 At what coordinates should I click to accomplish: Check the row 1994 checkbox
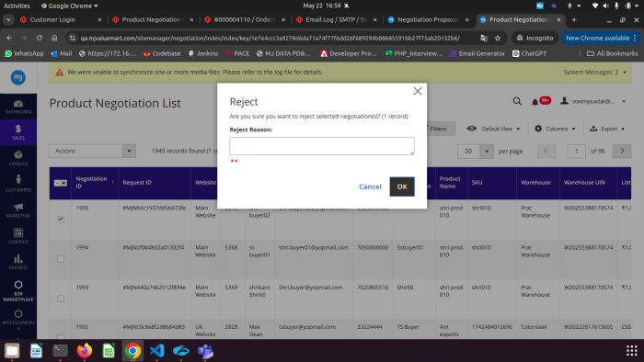(x=61, y=259)
